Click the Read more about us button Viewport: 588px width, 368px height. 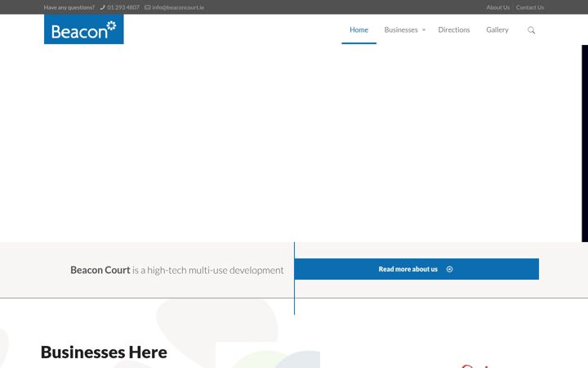[416, 269]
